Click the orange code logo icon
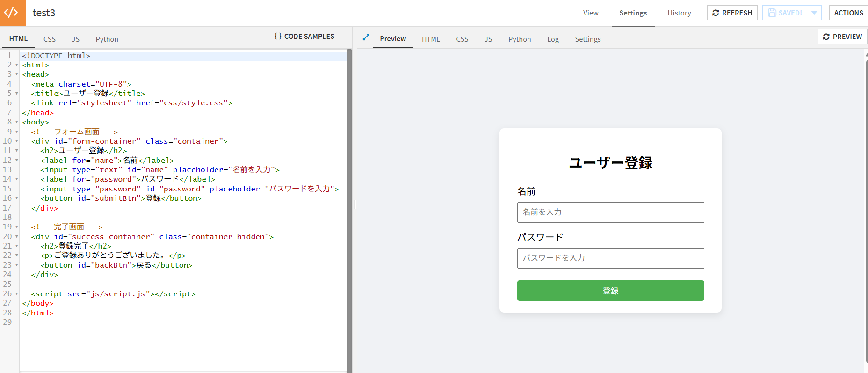The height and width of the screenshot is (373, 868). [x=13, y=13]
